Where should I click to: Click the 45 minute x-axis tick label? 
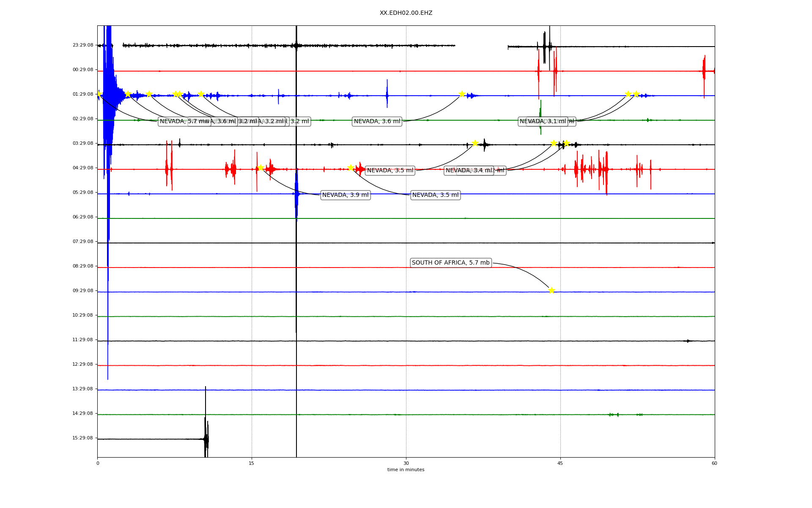560,463
